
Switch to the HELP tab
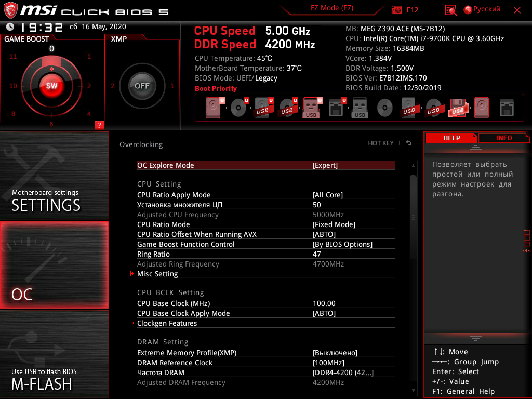pos(451,138)
